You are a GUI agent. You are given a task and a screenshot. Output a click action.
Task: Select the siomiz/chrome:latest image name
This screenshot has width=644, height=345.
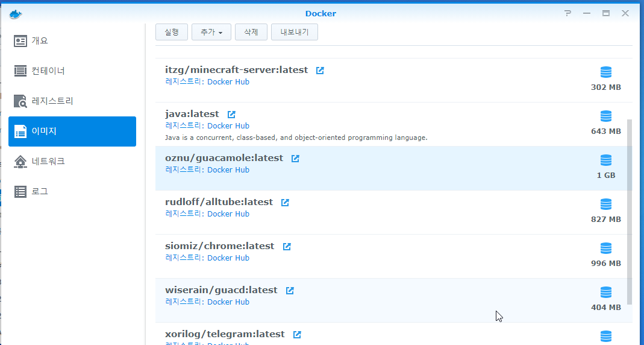coord(220,246)
